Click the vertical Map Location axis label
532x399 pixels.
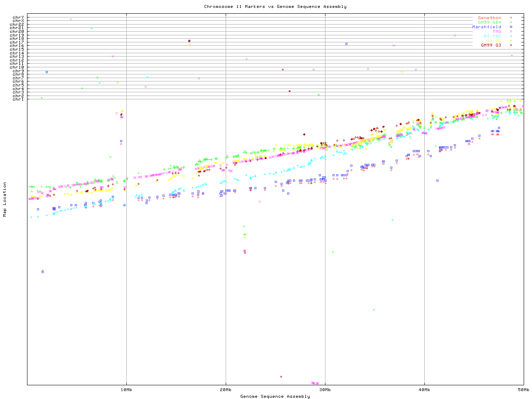pos(5,199)
